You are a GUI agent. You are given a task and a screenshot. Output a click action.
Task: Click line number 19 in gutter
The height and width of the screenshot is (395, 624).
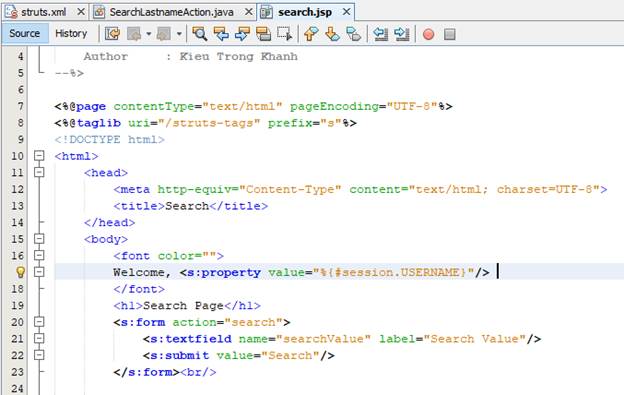pyautogui.click(x=17, y=305)
